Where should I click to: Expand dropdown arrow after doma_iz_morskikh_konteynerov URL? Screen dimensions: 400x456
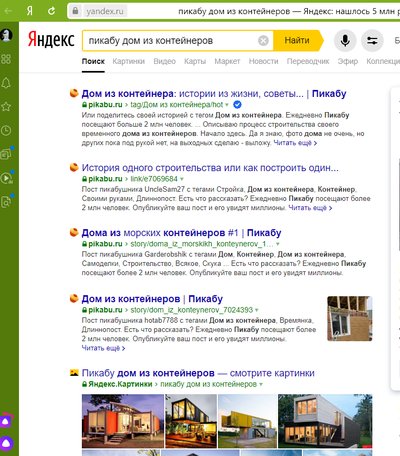click(x=278, y=244)
